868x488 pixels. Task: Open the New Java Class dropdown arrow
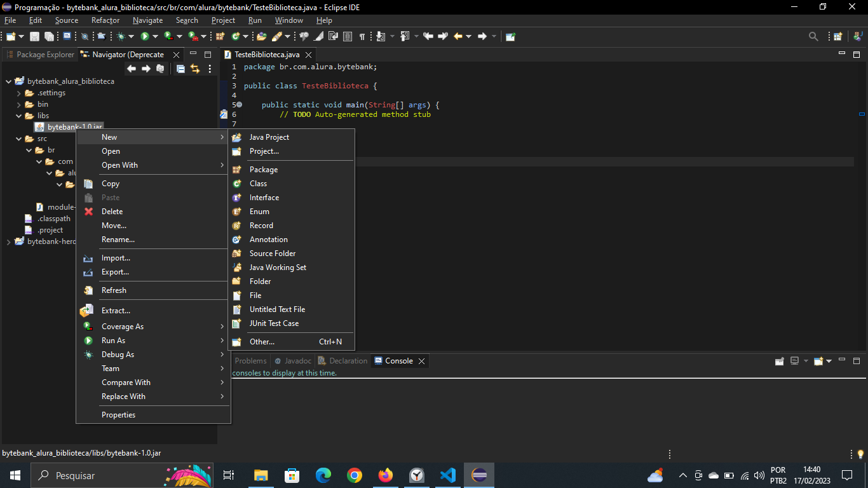245,36
